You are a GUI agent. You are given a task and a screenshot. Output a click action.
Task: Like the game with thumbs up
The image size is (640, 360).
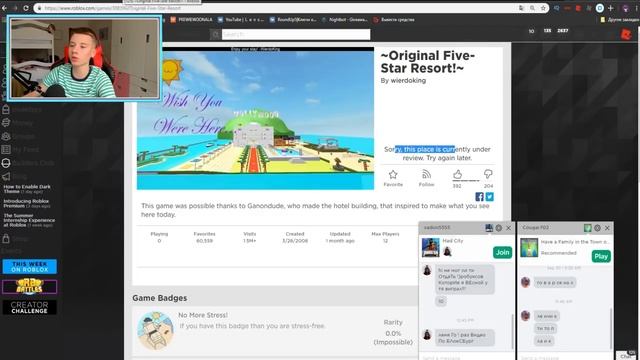click(457, 175)
